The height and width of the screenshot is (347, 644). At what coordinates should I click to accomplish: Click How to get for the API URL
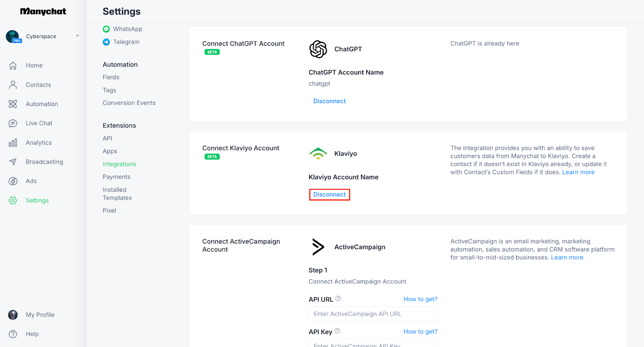[x=420, y=299]
